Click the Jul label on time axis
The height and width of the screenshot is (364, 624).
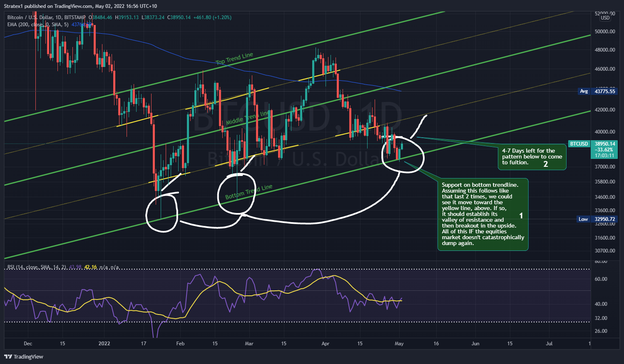click(x=549, y=344)
